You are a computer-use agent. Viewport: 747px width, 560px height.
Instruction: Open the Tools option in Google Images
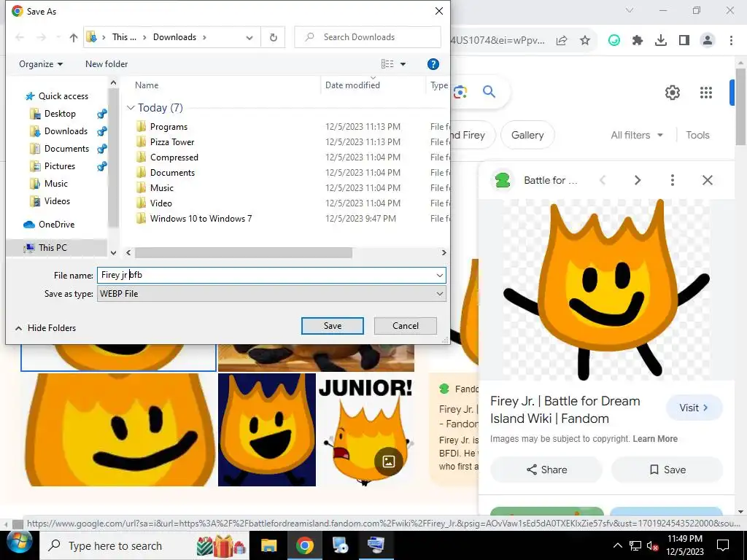click(x=697, y=135)
